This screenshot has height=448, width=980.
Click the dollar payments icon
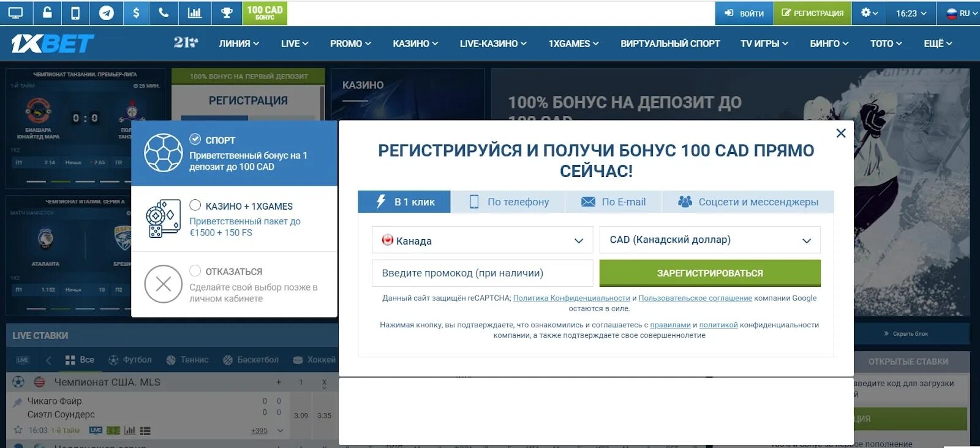[x=136, y=13]
